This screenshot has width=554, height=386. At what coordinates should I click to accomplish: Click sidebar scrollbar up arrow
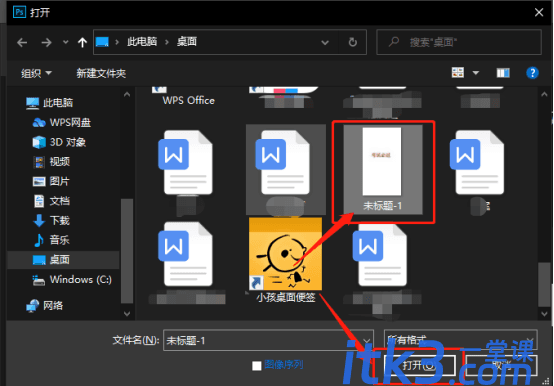[127, 94]
